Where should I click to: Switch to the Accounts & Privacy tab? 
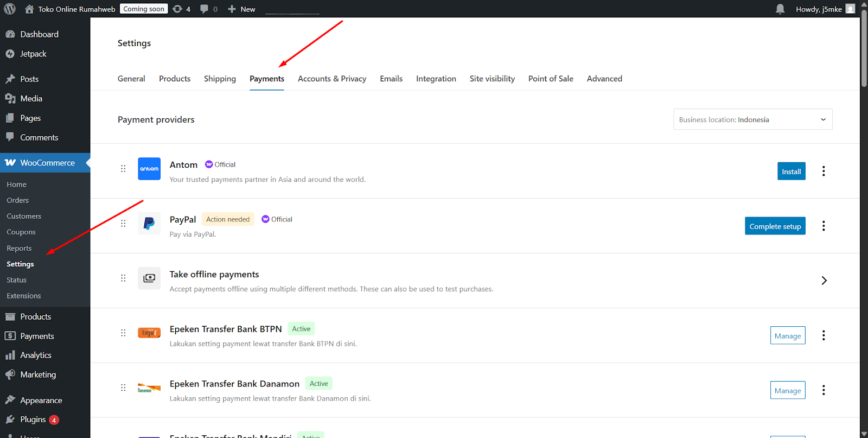point(332,79)
